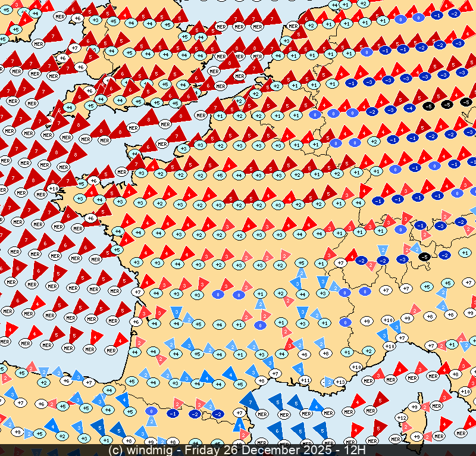Viewport: 476px width, 456px height.
Task: Select the isolated black -5 marker near Switzerland
Action: point(424,257)
